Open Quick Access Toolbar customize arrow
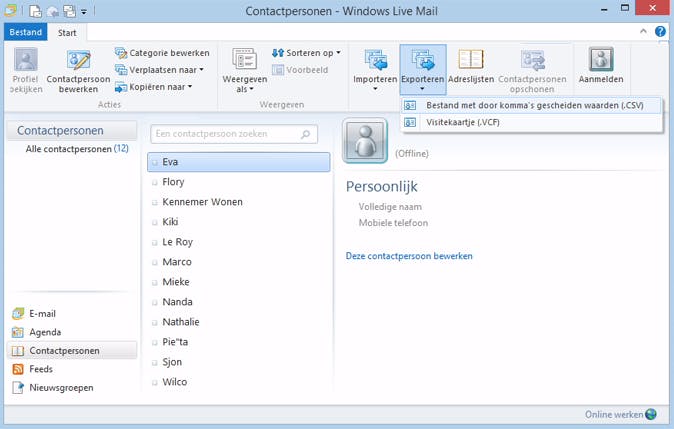The width and height of the screenshot is (674, 429). point(84,12)
